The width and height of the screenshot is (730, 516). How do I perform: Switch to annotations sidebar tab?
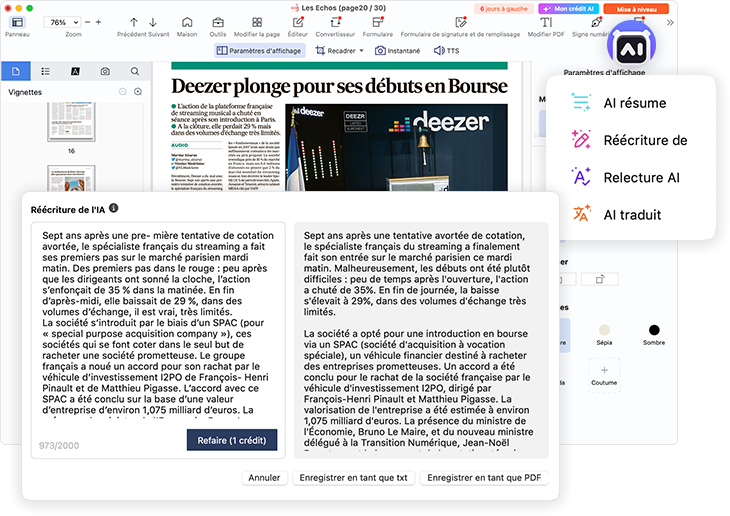[75, 71]
